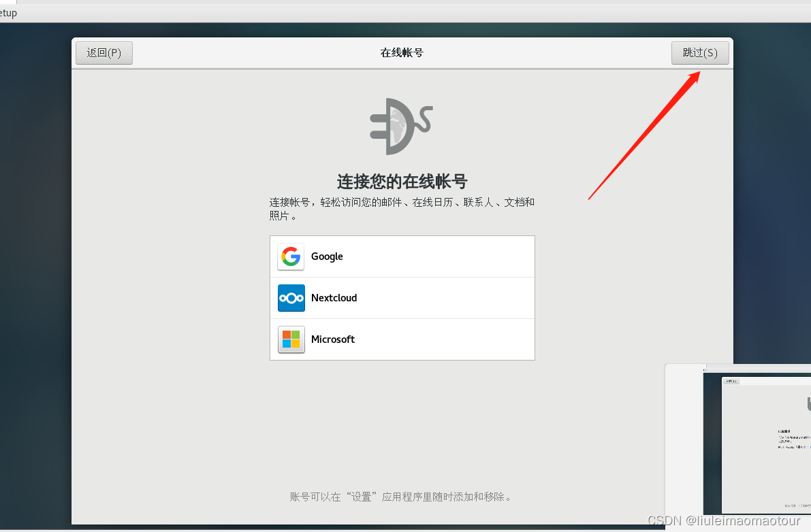Click the Nextcloud logo icon
Image resolution: width=811 pixels, height=532 pixels.
click(291, 298)
